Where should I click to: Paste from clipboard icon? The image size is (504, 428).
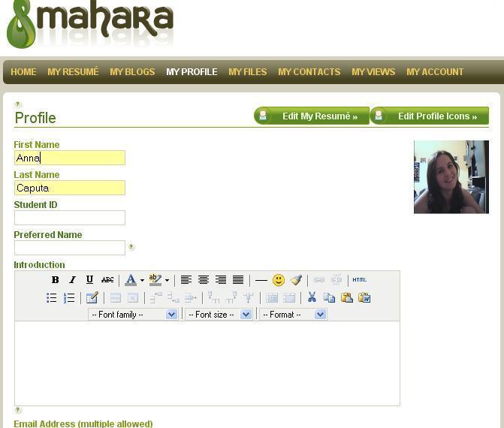coord(347,297)
